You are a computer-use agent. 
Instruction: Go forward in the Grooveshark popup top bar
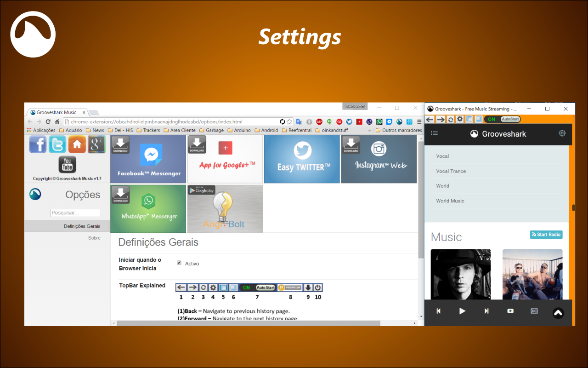coord(441,120)
